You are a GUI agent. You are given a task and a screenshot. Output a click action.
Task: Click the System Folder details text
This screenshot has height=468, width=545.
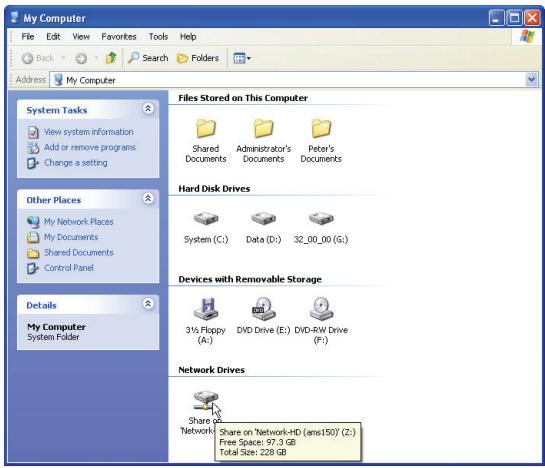pyautogui.click(x=53, y=337)
